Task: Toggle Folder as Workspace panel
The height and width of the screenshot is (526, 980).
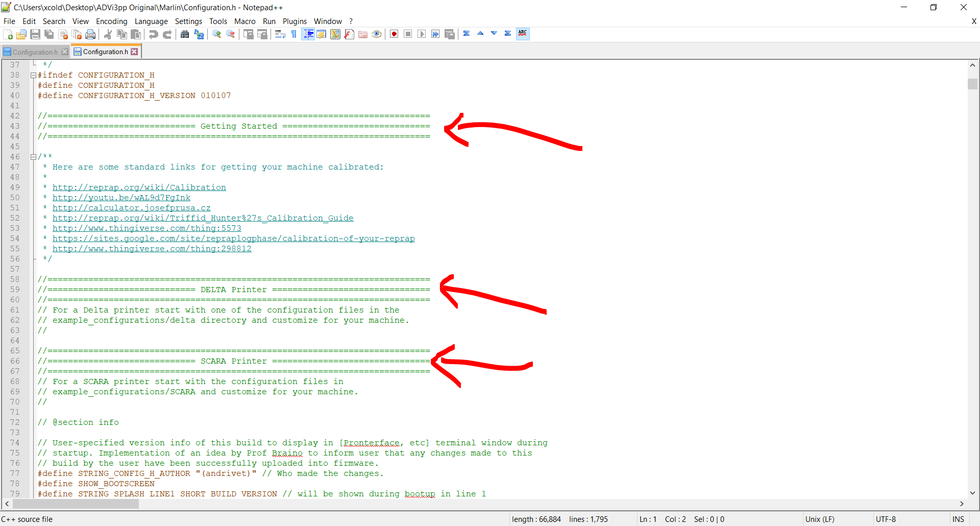Action: click(363, 34)
